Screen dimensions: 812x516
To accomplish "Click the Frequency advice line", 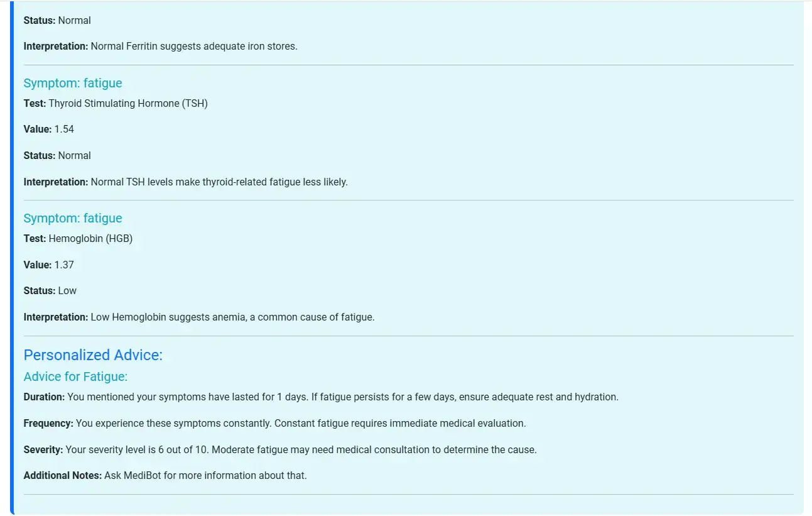I will pos(274,424).
